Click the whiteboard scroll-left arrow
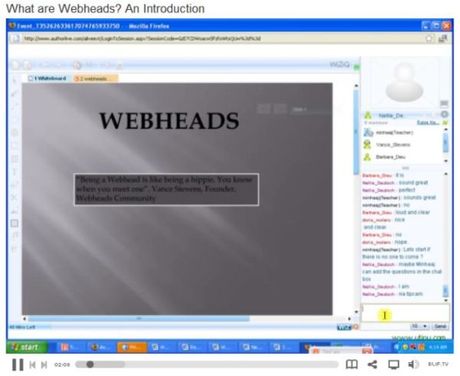 pyautogui.click(x=24, y=319)
